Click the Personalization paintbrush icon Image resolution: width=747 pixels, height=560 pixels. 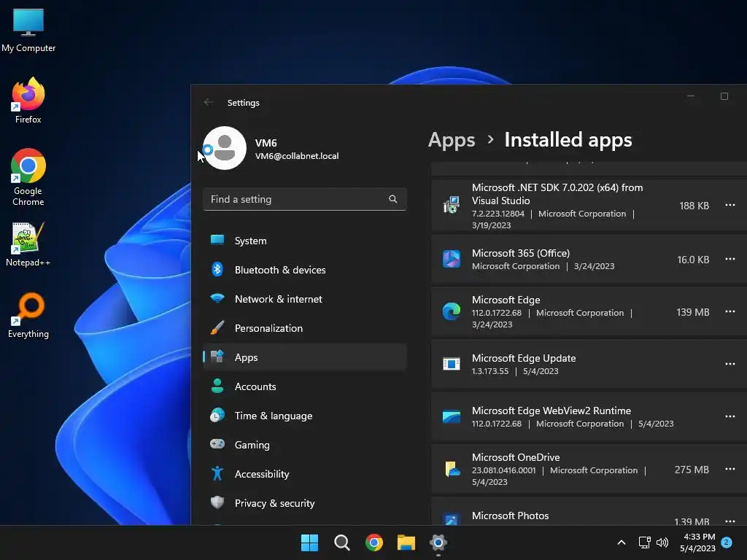(217, 327)
